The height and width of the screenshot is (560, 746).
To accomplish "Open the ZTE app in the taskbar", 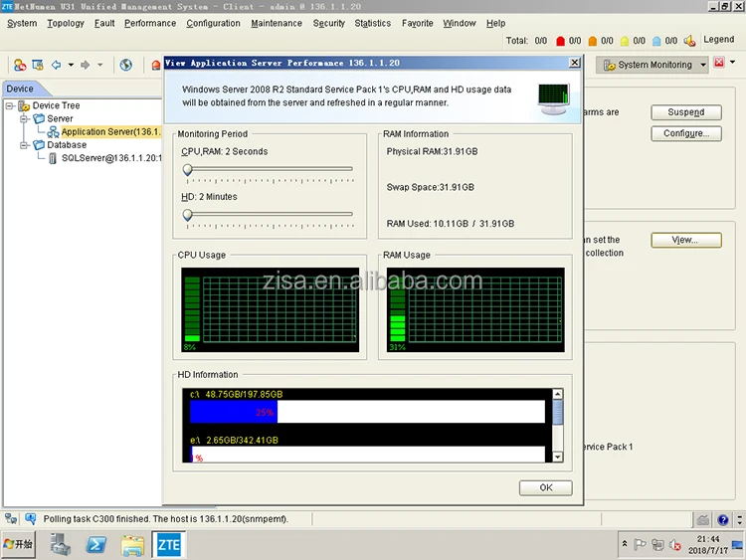I will coord(167,544).
